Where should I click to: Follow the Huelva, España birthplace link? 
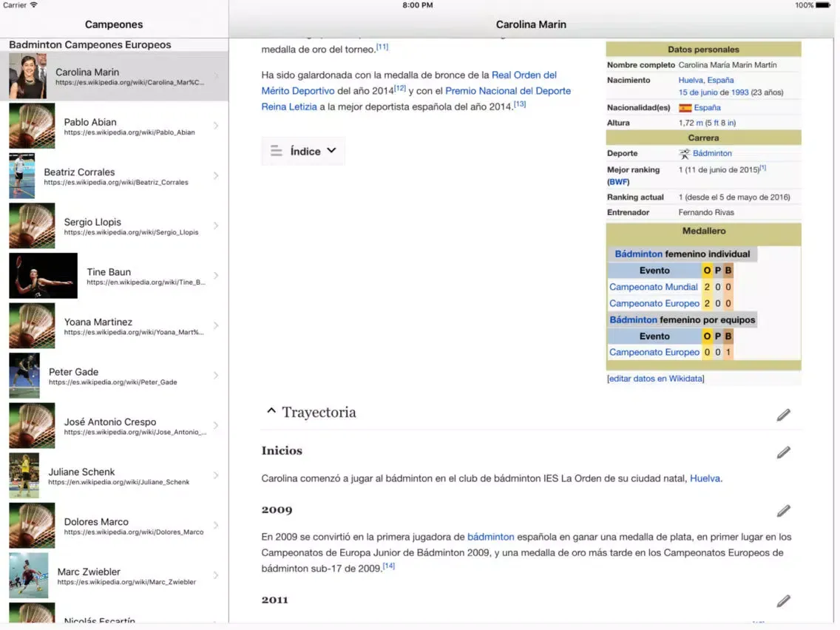pyautogui.click(x=706, y=80)
